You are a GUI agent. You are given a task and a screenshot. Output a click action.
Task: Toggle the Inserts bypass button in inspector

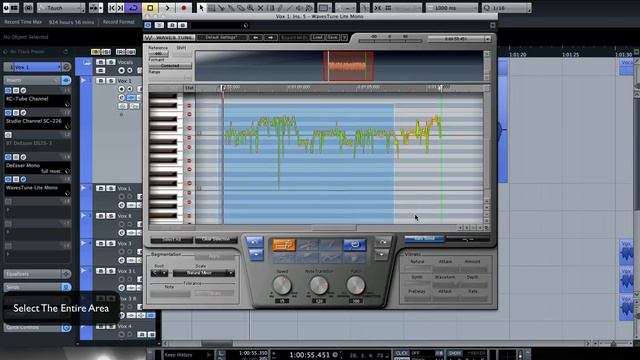tap(66, 80)
